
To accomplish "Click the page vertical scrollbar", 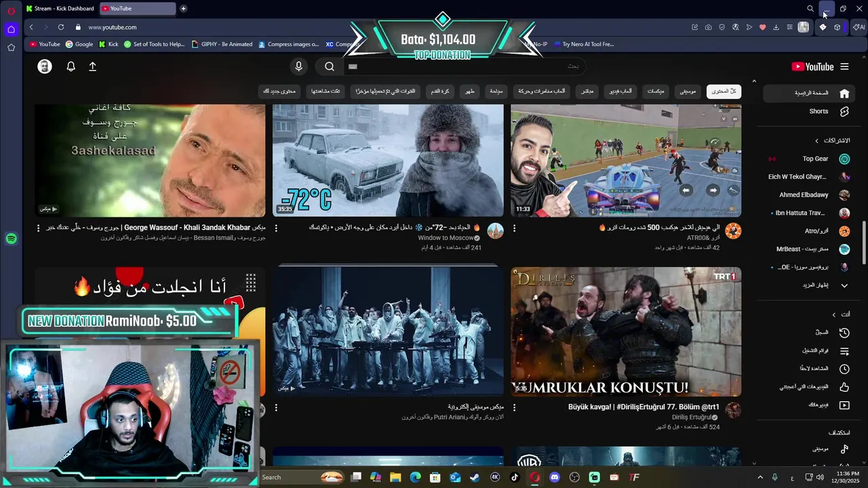I will [864, 243].
